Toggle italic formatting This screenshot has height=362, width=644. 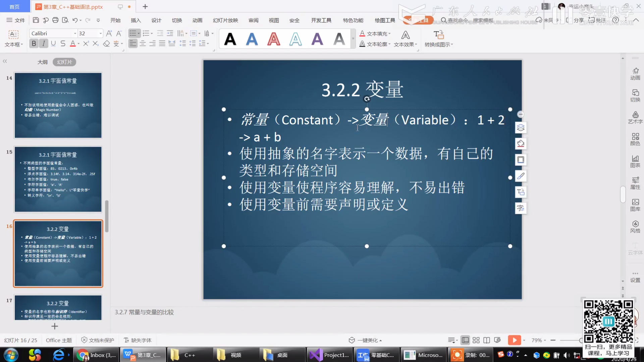[x=44, y=44]
